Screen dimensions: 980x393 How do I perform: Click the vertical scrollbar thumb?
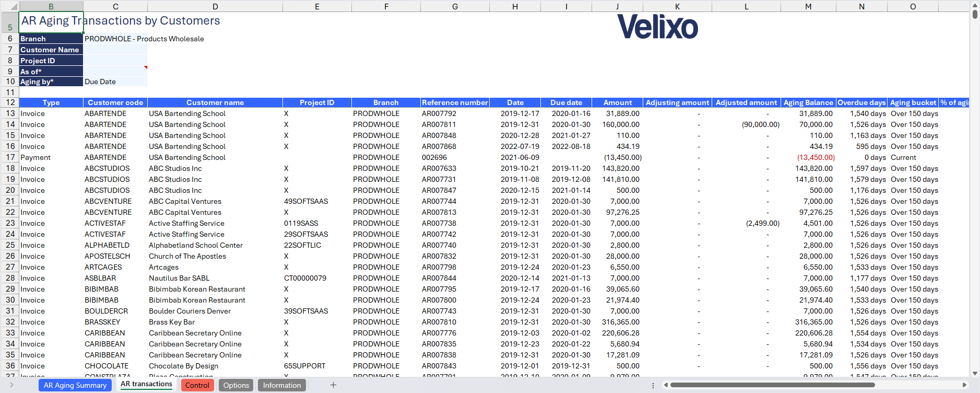pos(975,14)
